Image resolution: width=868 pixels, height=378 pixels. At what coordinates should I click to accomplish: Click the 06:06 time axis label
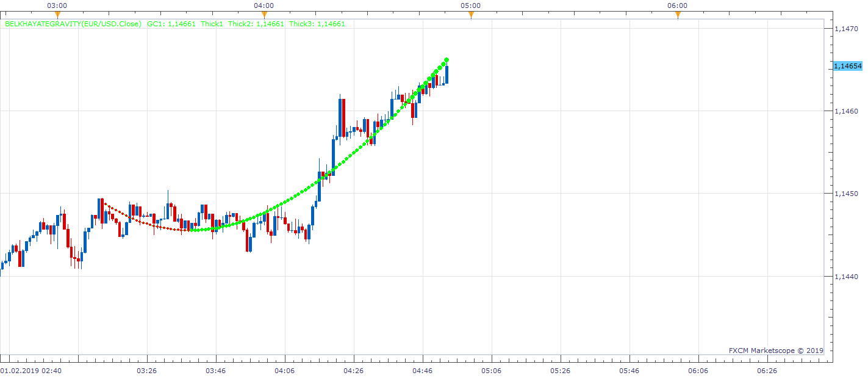click(698, 370)
